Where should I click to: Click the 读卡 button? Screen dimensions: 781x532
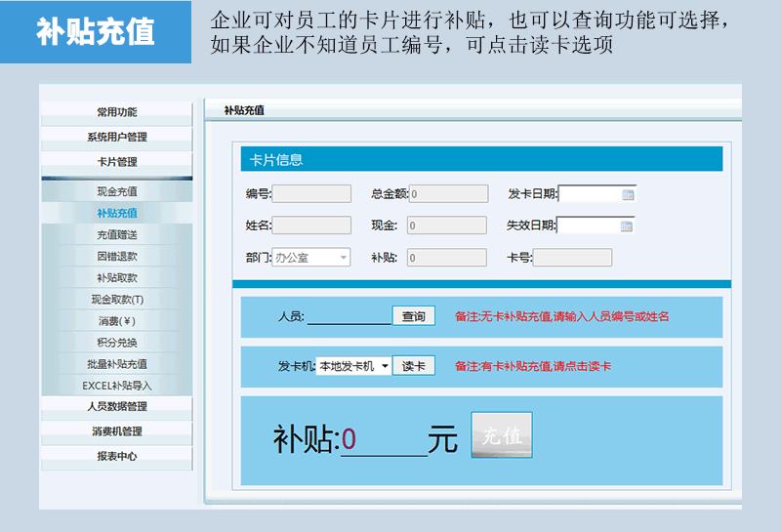(x=413, y=366)
